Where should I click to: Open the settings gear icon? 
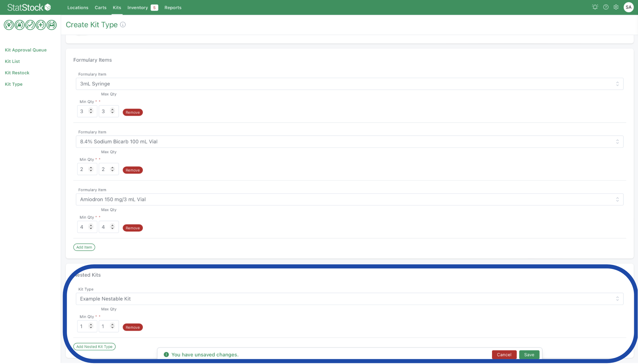tap(616, 7)
